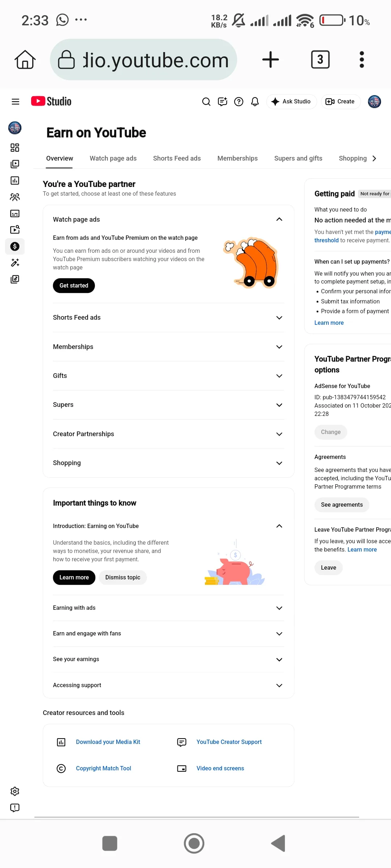The height and width of the screenshot is (868, 391).
Task: Open the Dashboard icon in sidebar
Action: click(x=15, y=148)
